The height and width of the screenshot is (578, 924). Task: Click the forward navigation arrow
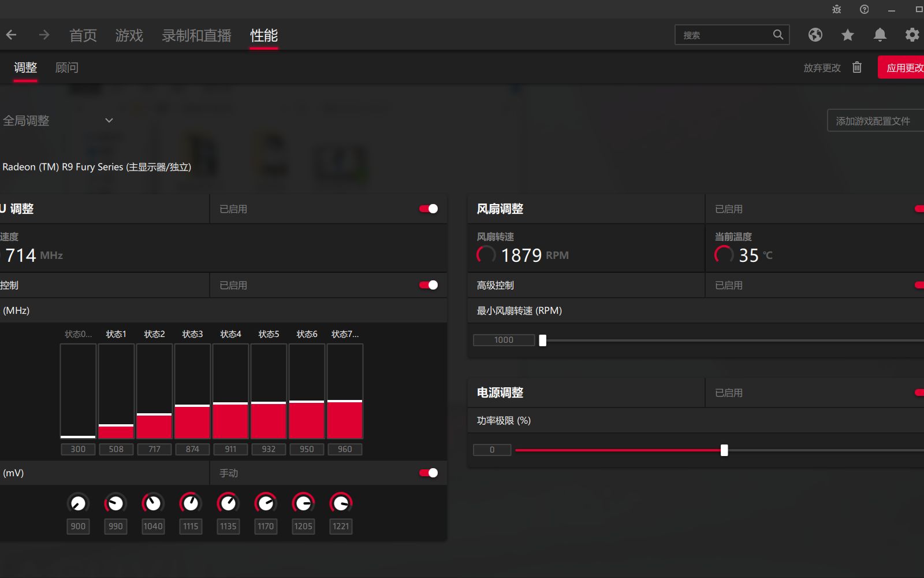(x=43, y=35)
